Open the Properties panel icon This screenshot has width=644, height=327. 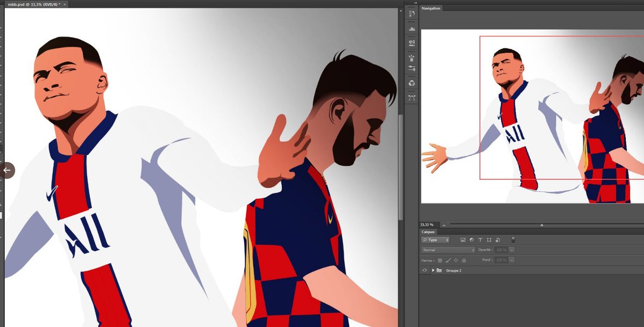click(412, 42)
